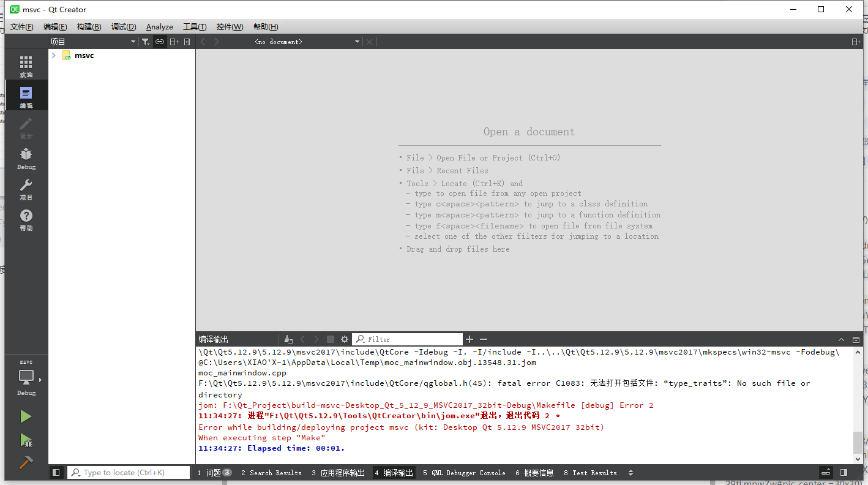This screenshot has height=485, width=868.
Task: Switch to Debug mode in sidebar
Action: tap(26, 158)
